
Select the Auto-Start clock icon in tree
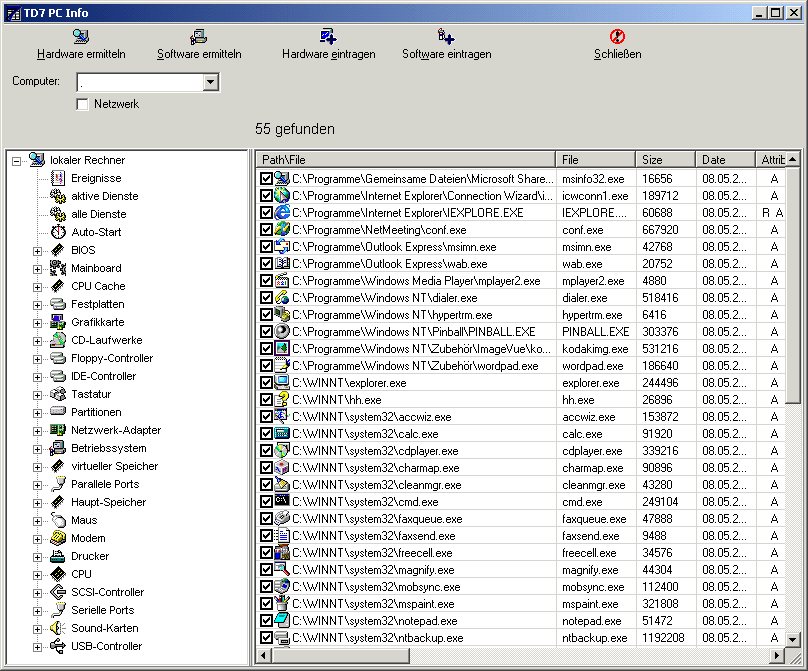(58, 232)
